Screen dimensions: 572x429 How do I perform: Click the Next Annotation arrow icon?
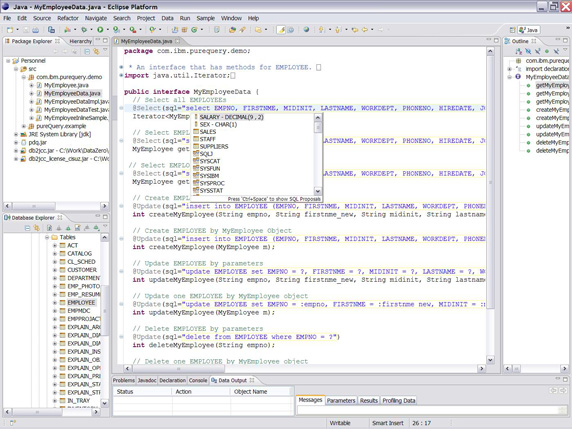tap(321, 30)
